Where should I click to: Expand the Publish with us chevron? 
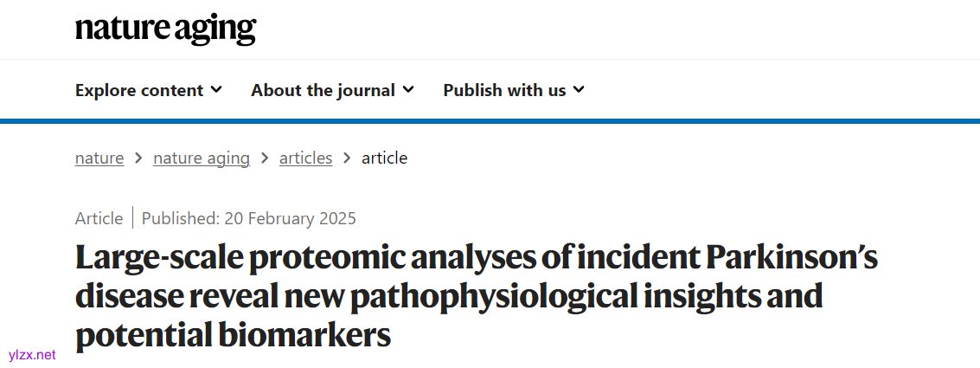coord(579,89)
